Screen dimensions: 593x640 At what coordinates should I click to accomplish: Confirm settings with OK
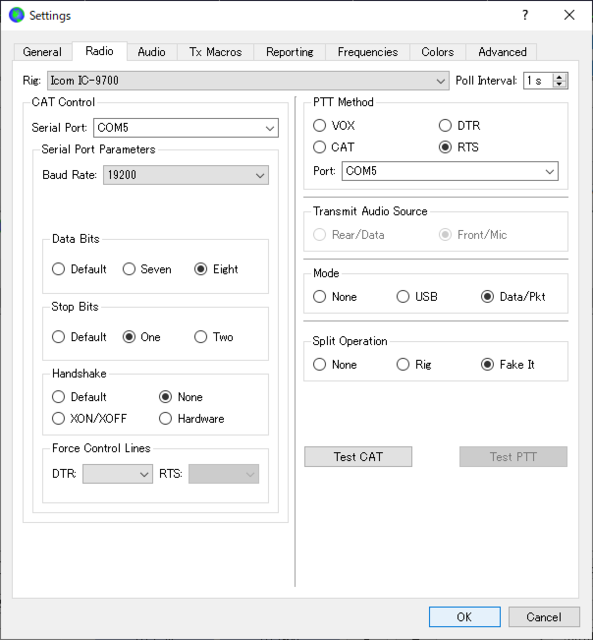pyautogui.click(x=464, y=616)
